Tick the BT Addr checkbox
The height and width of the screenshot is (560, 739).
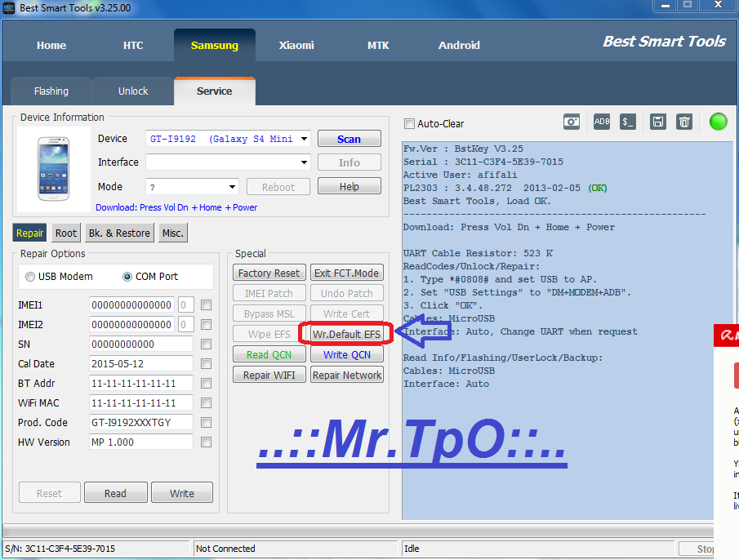pyautogui.click(x=206, y=384)
